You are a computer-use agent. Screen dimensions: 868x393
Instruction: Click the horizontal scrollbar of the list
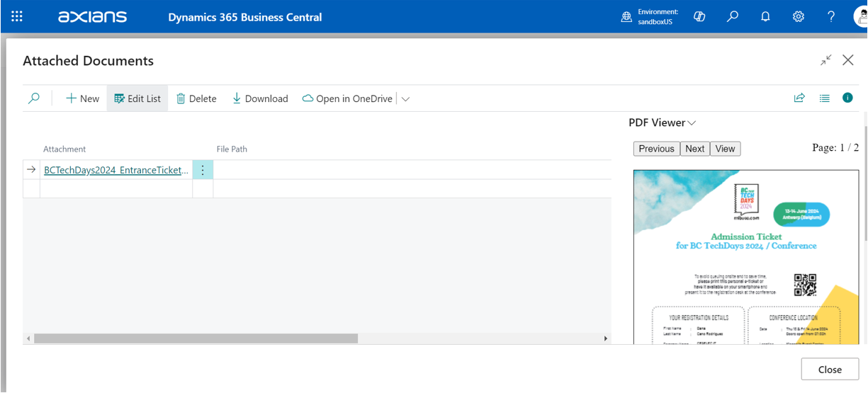pos(196,338)
